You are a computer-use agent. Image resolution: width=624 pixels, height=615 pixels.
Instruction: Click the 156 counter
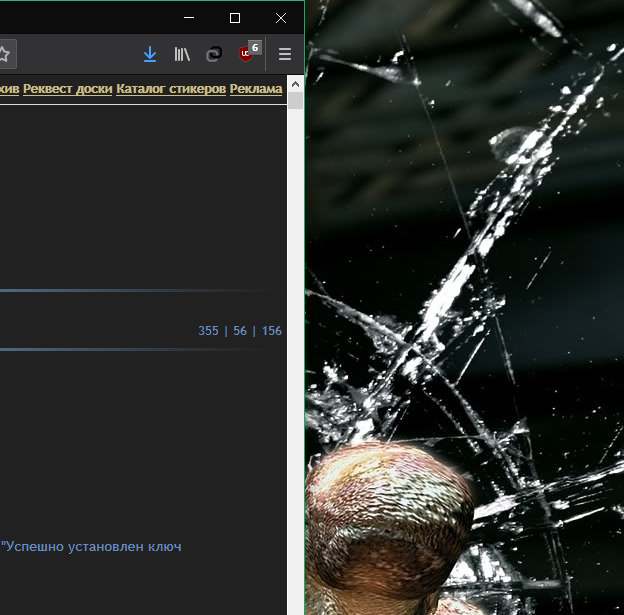(x=271, y=331)
